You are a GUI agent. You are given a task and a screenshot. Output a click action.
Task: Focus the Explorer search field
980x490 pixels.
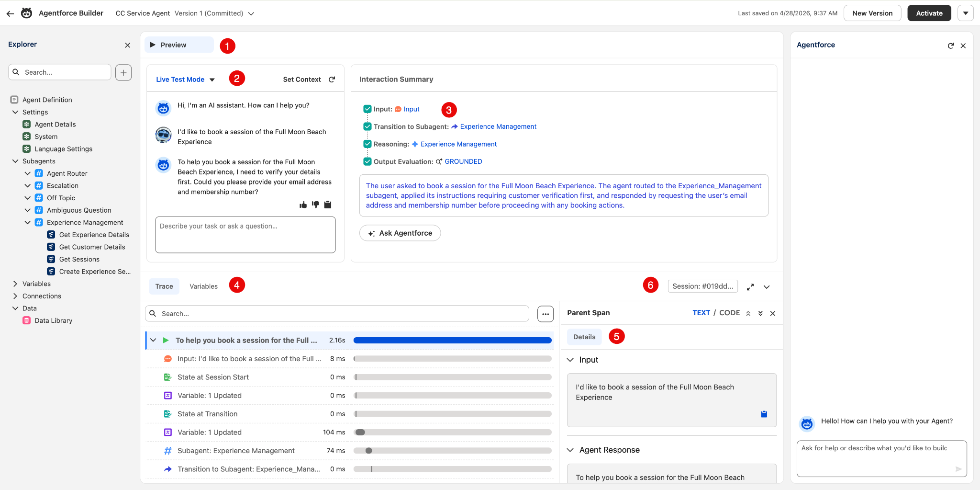pos(60,72)
